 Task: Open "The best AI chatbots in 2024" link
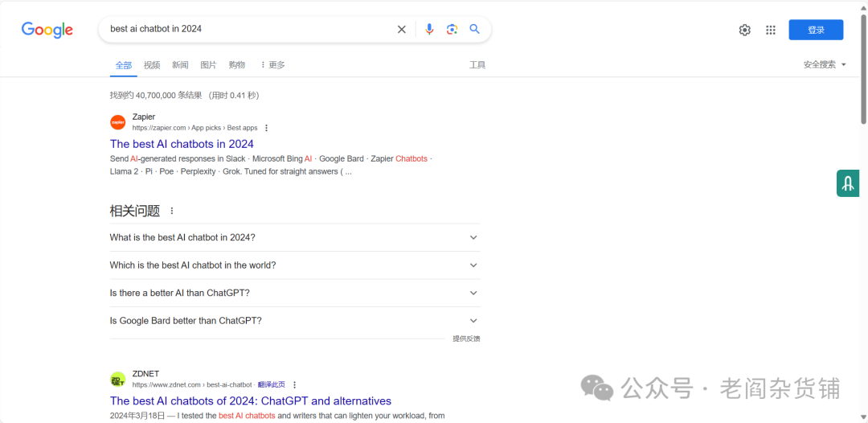tap(182, 144)
